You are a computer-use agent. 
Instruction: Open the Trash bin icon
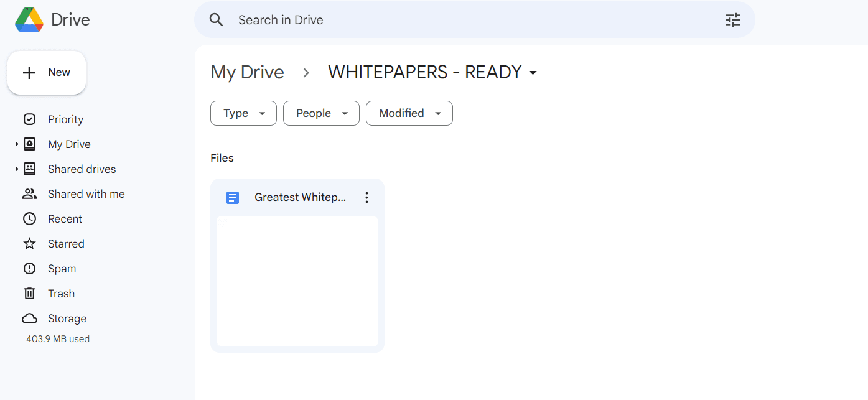[x=29, y=293]
